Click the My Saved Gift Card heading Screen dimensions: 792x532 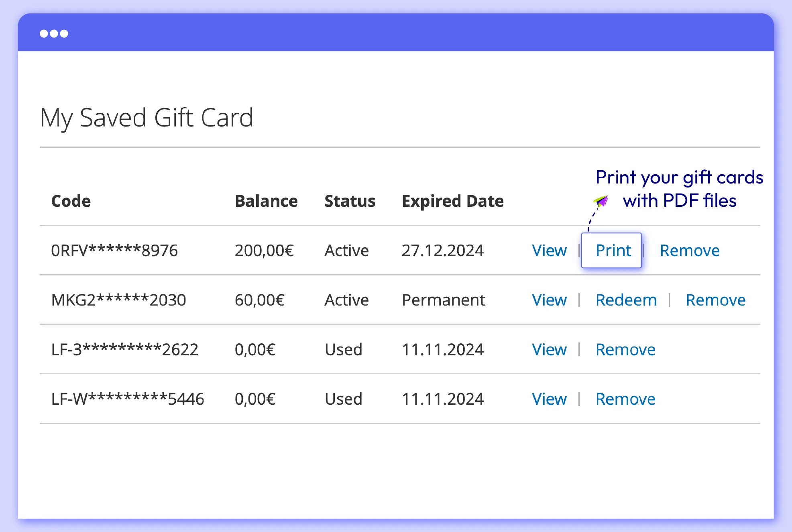pyautogui.click(x=147, y=118)
